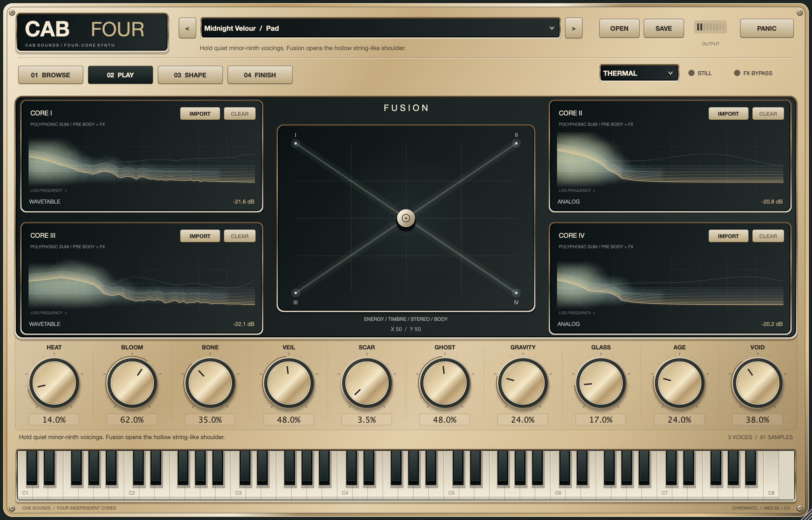This screenshot has height=520, width=812.
Task: Import a sample into CORE II
Action: point(728,114)
